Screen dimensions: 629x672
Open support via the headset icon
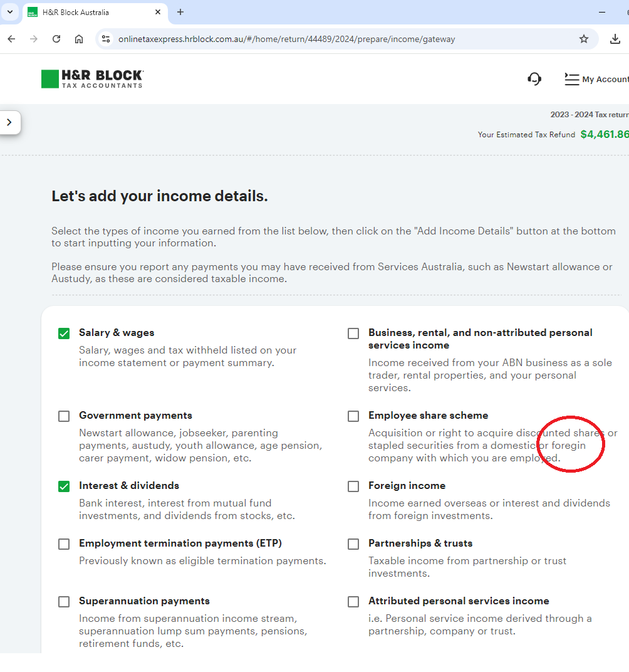(534, 79)
